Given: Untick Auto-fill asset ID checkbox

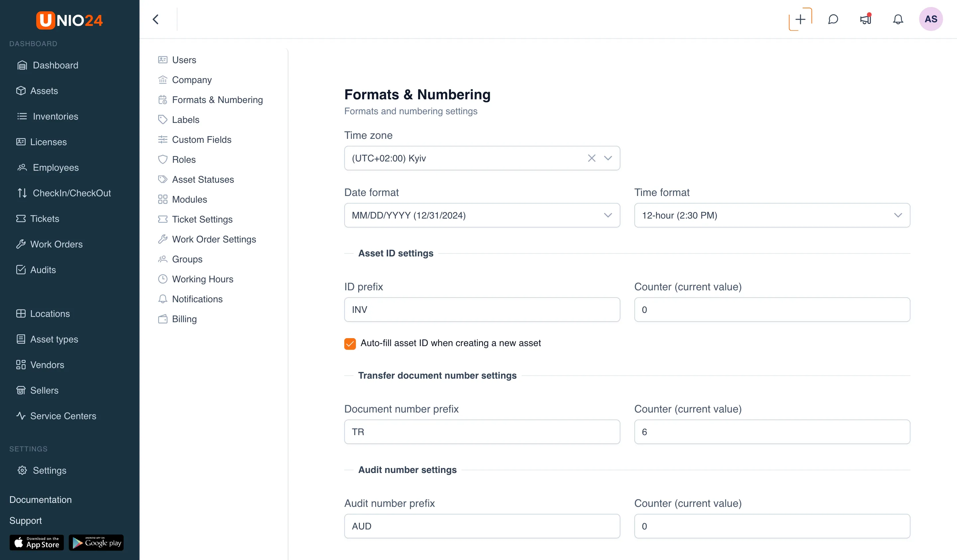Looking at the screenshot, I should click(350, 343).
